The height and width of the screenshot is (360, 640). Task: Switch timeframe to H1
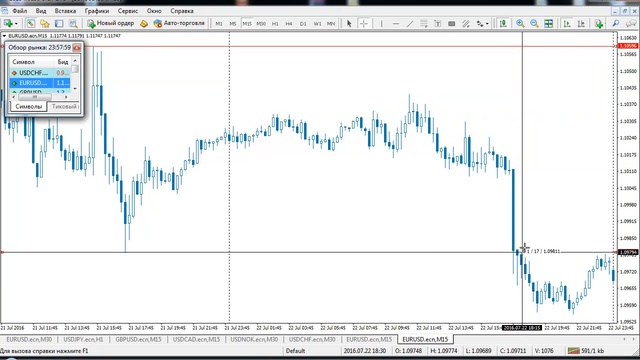275,24
